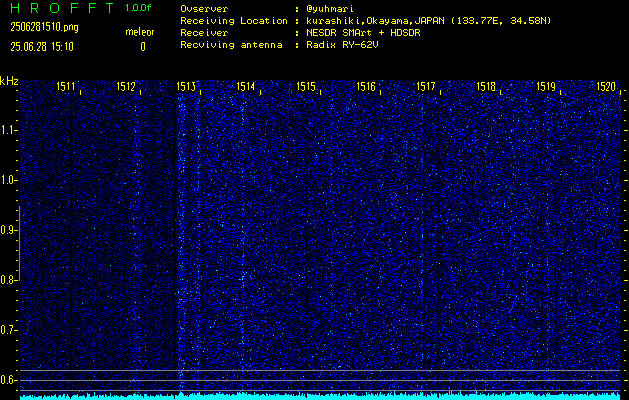The width and height of the screenshot is (629, 400).
Task: Click the observer name @yuhmari
Action: pos(330,9)
